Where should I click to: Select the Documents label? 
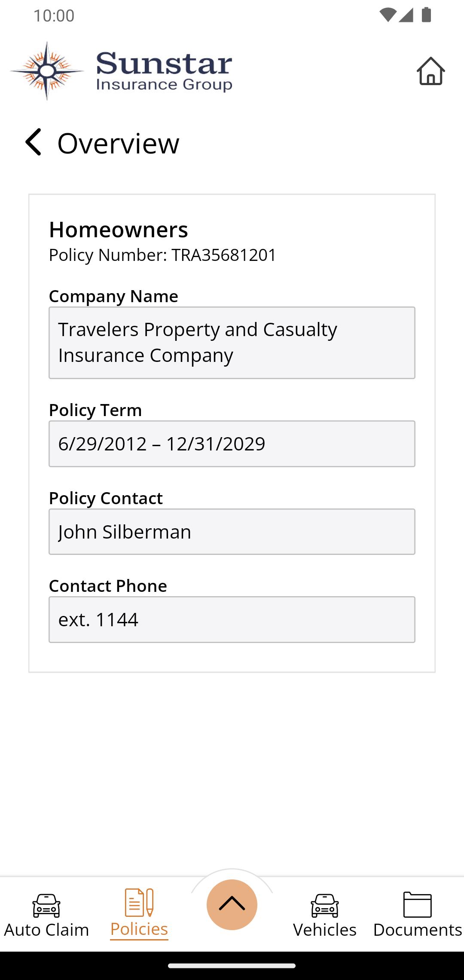click(417, 930)
